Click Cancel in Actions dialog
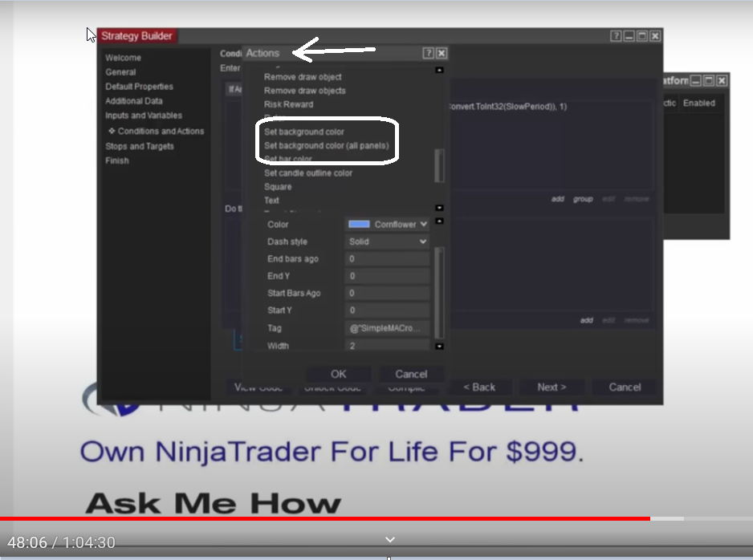The height and width of the screenshot is (560, 753). (x=411, y=375)
